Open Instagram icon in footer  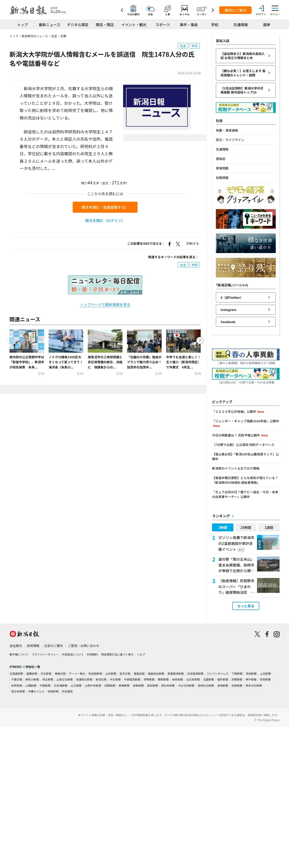(x=277, y=634)
